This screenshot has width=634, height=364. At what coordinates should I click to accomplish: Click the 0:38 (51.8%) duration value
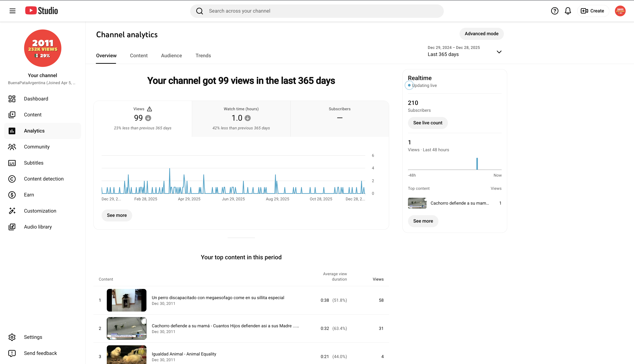pyautogui.click(x=334, y=300)
